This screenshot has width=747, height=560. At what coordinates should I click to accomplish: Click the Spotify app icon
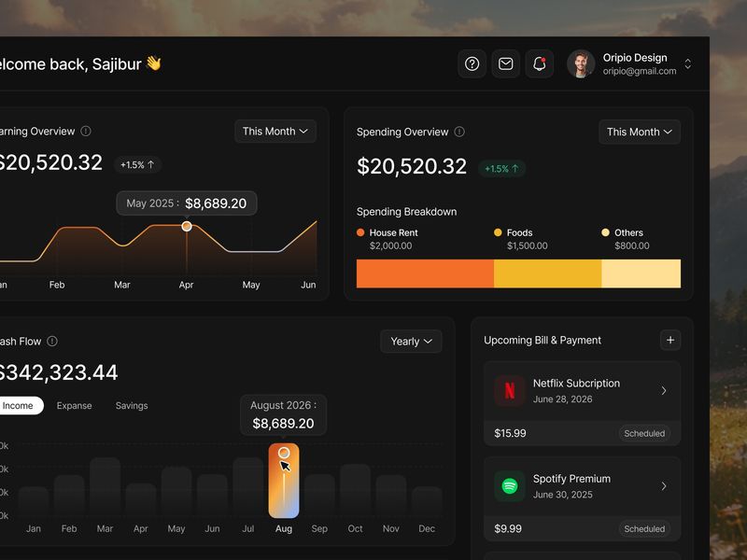(x=508, y=485)
